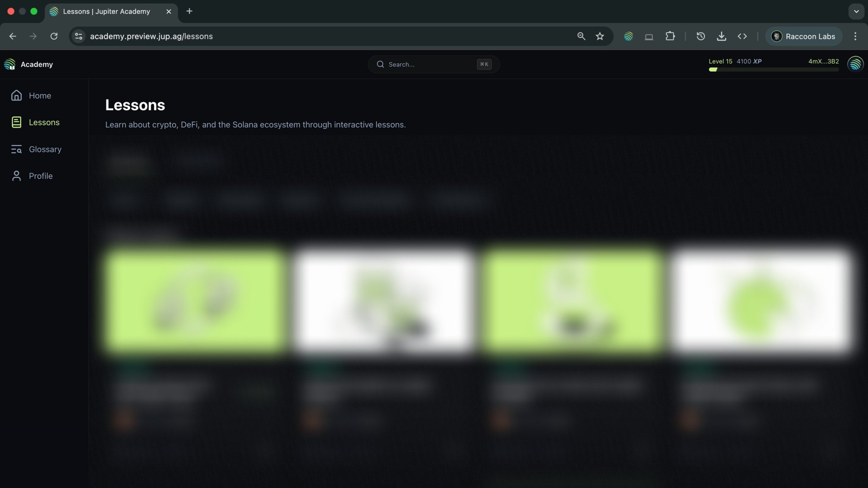Click the Lessons book icon in sidebar

[x=16, y=122]
